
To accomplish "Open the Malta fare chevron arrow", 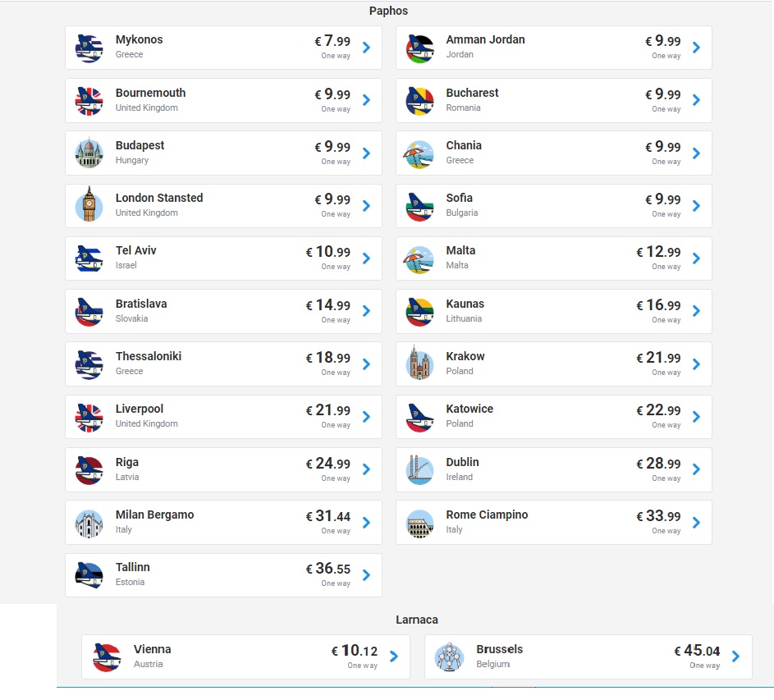I will 696,258.
